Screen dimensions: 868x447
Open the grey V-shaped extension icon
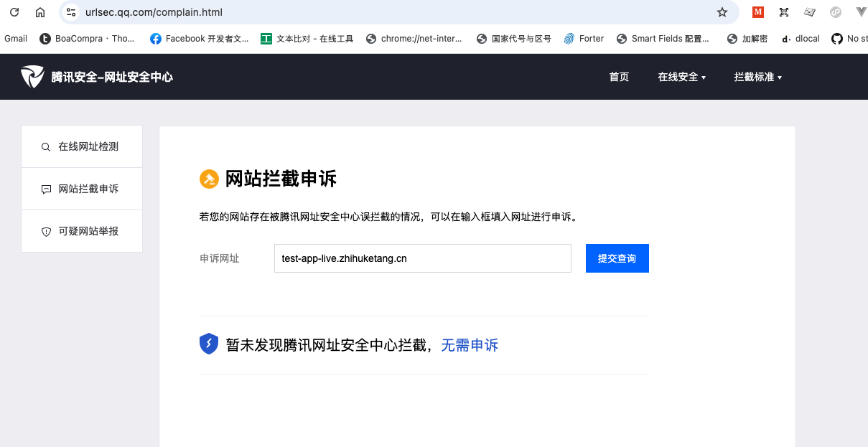pos(861,12)
